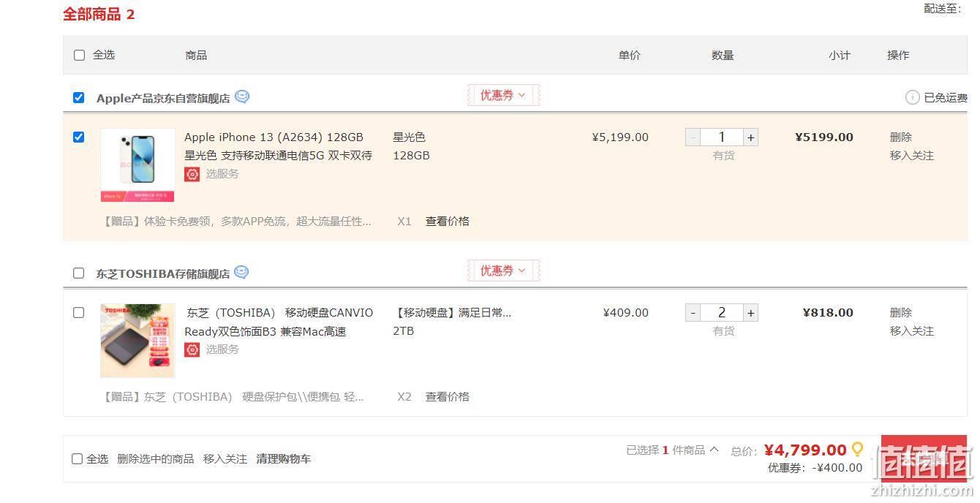Click the info icon next to 已免运费

pos(912,97)
